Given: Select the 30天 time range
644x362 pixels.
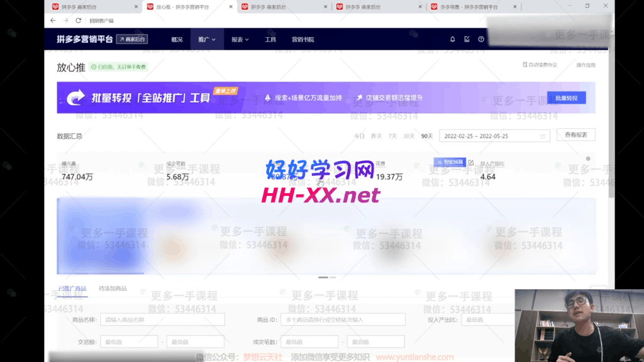Looking at the screenshot, I should 409,136.
